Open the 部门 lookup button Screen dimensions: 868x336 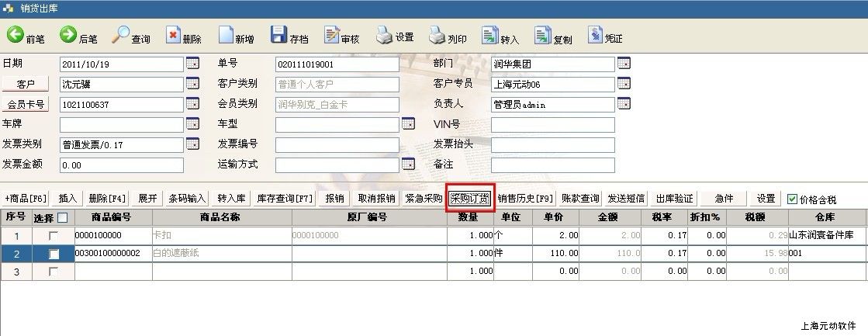click(x=624, y=64)
